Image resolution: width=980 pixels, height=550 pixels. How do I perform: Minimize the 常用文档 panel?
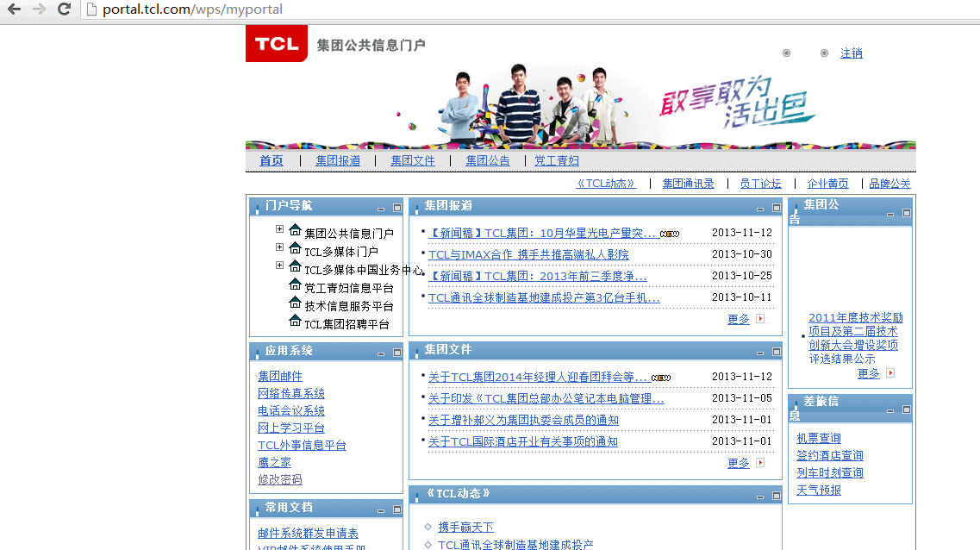point(381,510)
